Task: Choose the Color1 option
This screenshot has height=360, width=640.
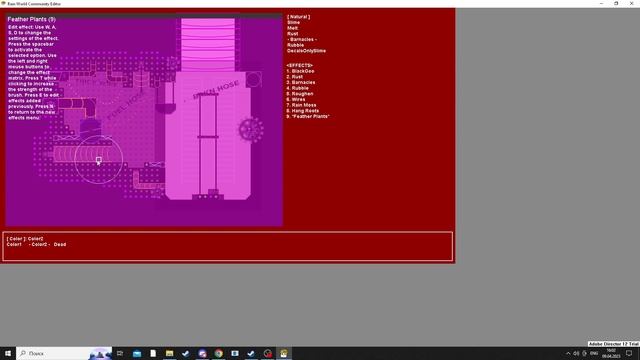Action: pyautogui.click(x=14, y=244)
